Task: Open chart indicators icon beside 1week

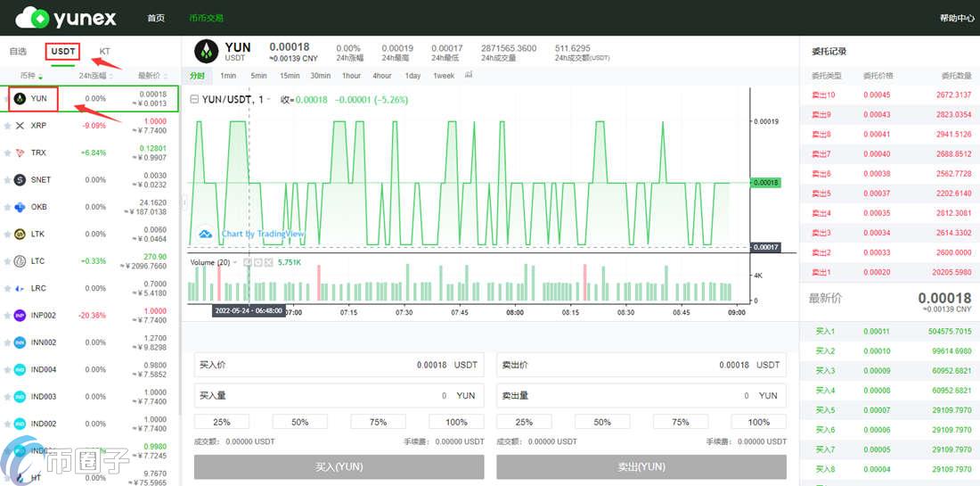Action: tap(469, 75)
